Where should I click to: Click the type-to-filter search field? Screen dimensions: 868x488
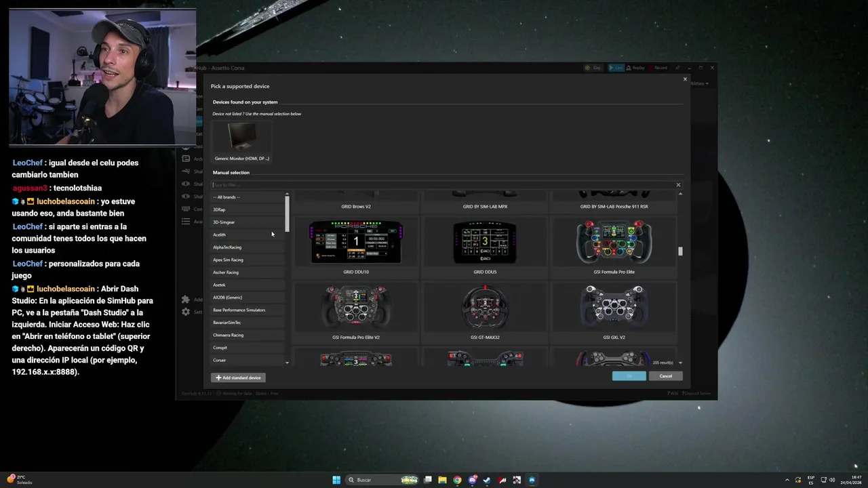pos(442,185)
